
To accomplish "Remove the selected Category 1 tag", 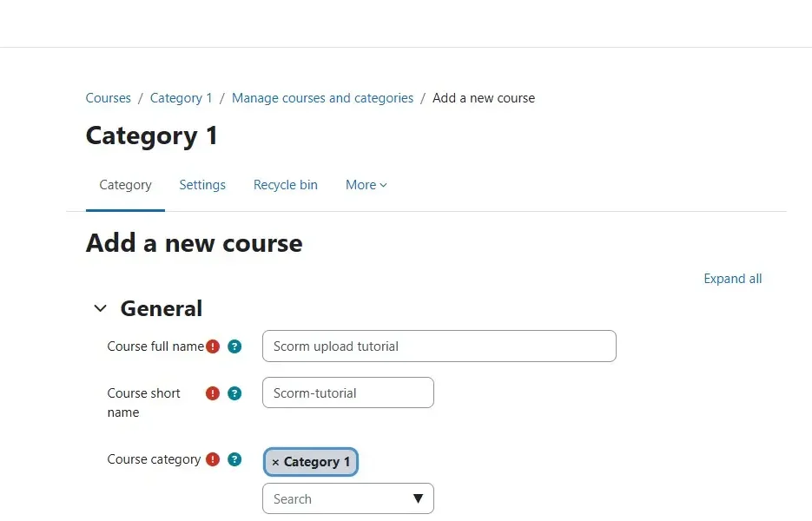I will click(x=275, y=462).
